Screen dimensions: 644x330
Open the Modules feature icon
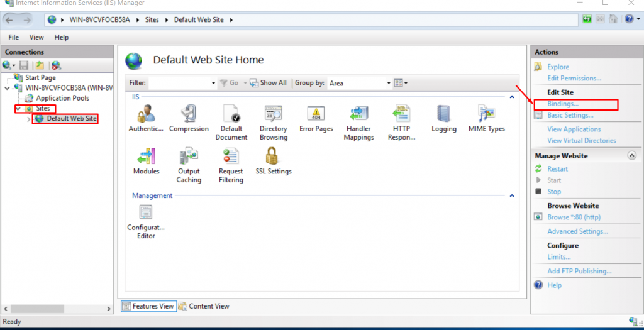pos(146,156)
